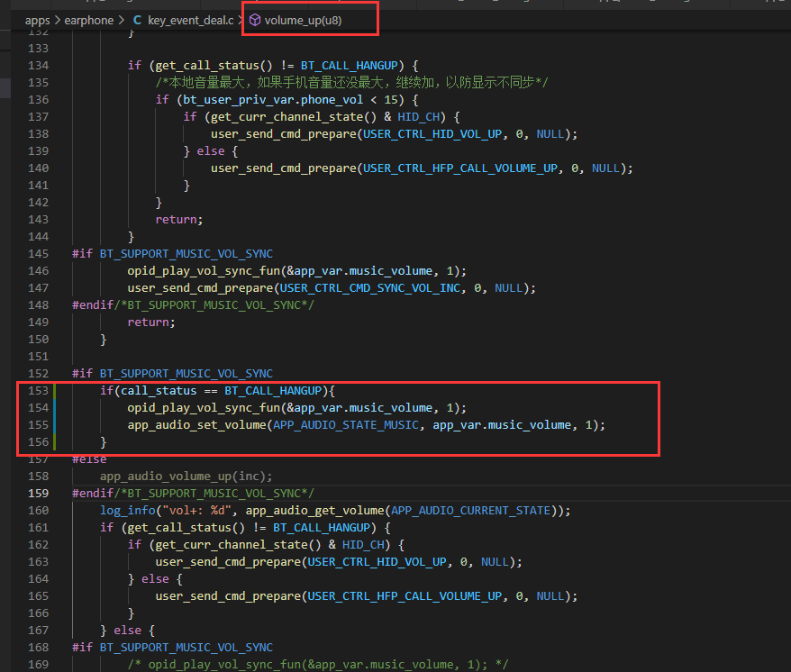
Task: Click BT_CALL_HANGUP on line 153
Action: [x=273, y=390]
